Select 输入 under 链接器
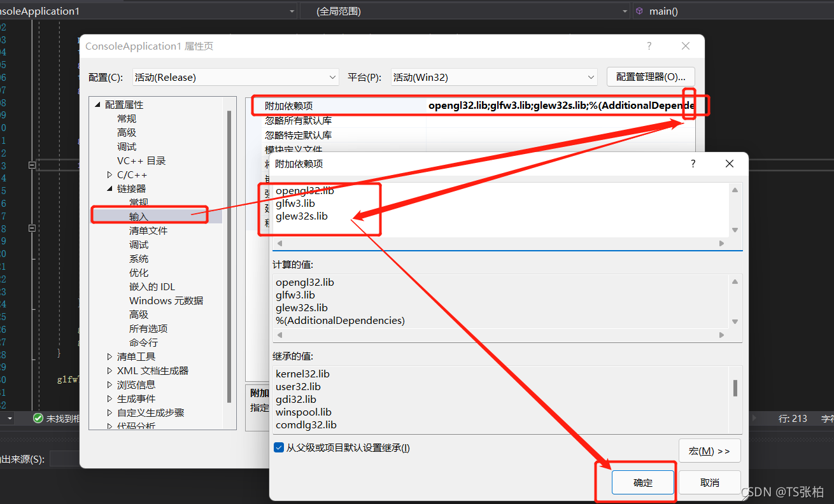 click(x=139, y=217)
